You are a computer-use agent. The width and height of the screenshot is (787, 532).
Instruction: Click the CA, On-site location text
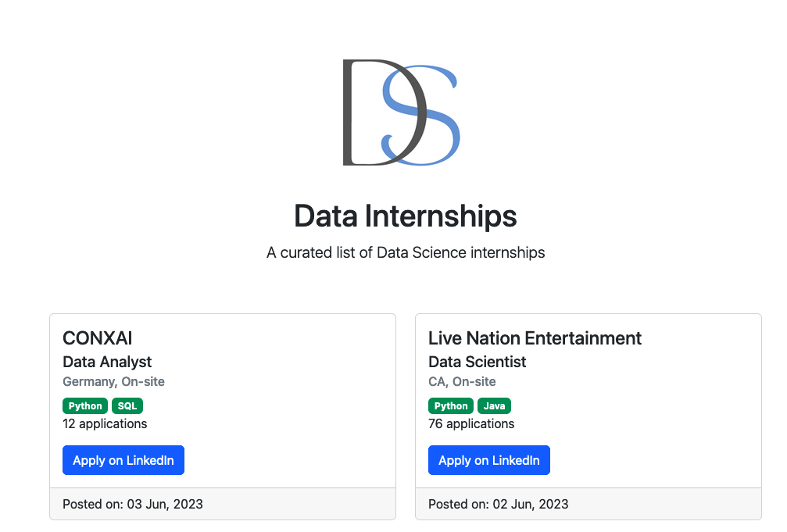[462, 382]
